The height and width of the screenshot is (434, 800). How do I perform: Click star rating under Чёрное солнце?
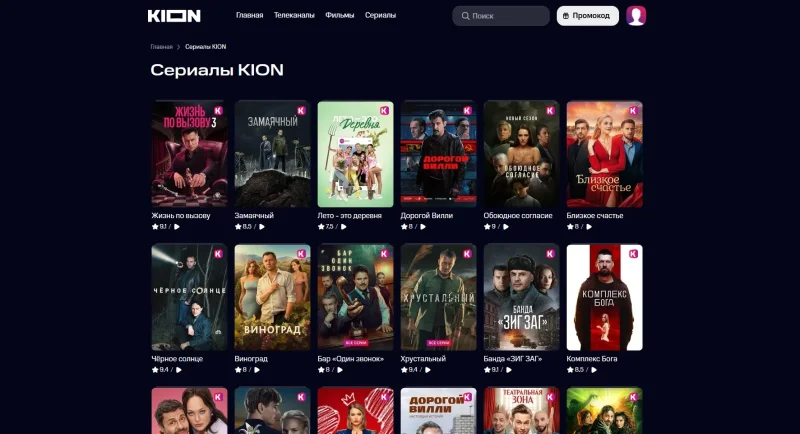[160, 370]
